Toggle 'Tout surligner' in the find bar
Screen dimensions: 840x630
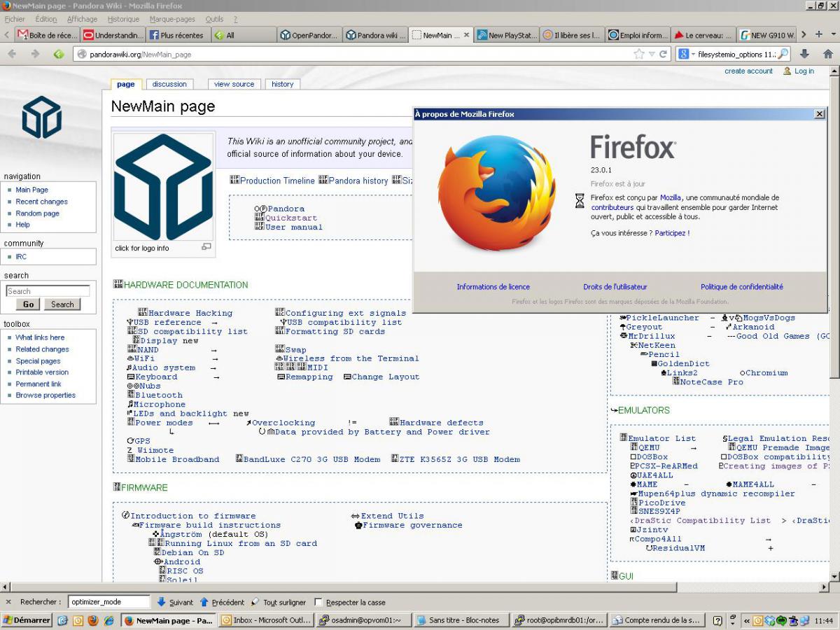[x=279, y=602]
